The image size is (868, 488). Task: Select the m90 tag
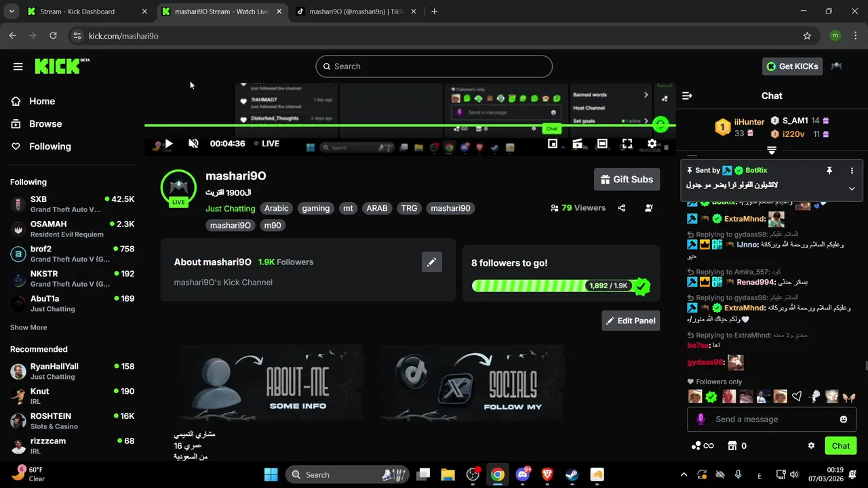(x=273, y=226)
